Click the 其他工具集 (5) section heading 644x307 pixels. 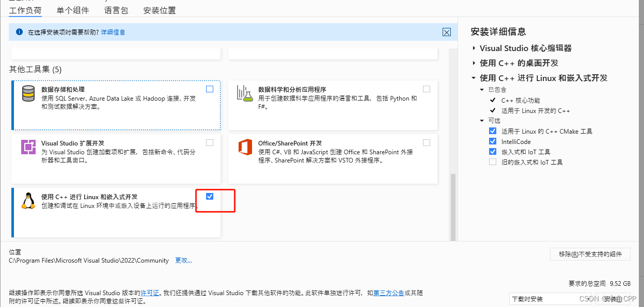(35, 69)
